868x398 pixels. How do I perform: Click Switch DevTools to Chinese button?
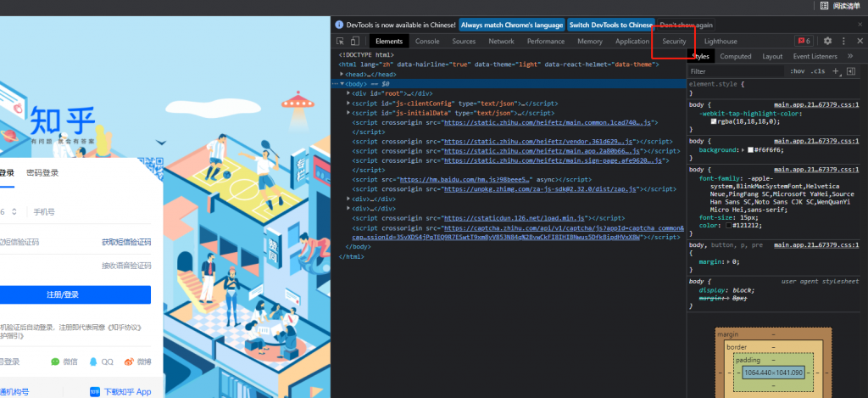tap(611, 25)
